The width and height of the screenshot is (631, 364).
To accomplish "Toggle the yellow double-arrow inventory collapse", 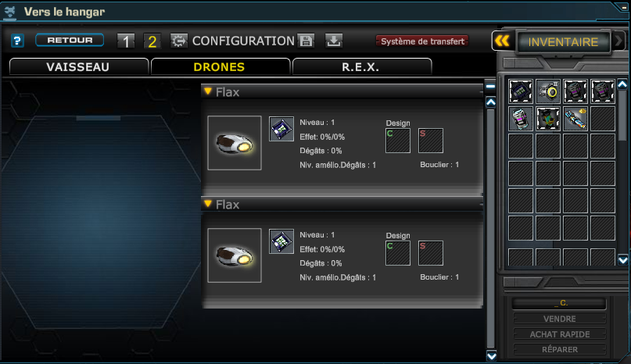I will point(502,41).
